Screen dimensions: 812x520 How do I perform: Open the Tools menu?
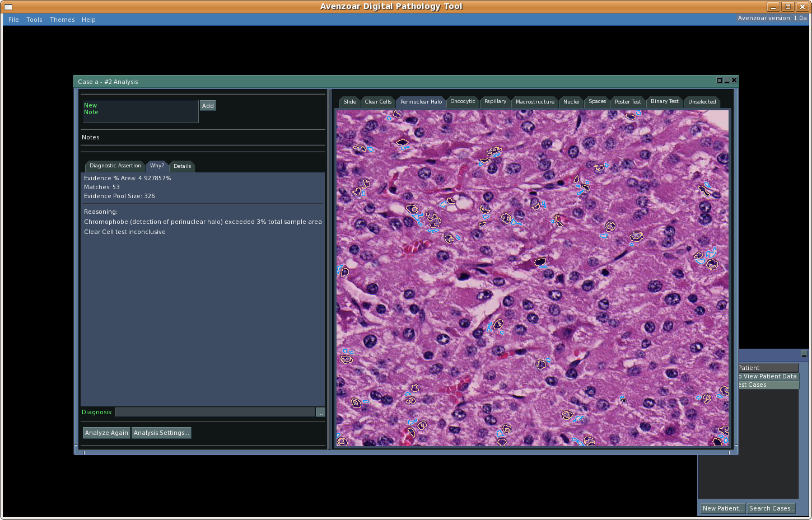tap(34, 20)
